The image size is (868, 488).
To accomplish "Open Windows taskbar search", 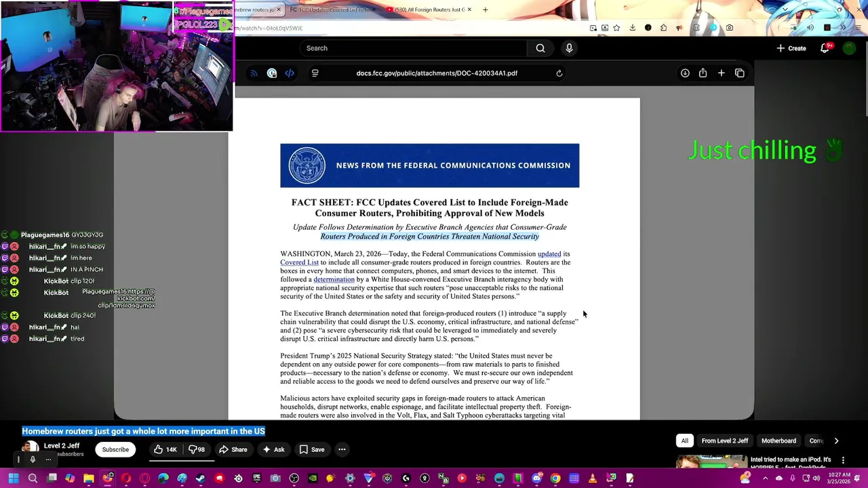I will 33,479.
